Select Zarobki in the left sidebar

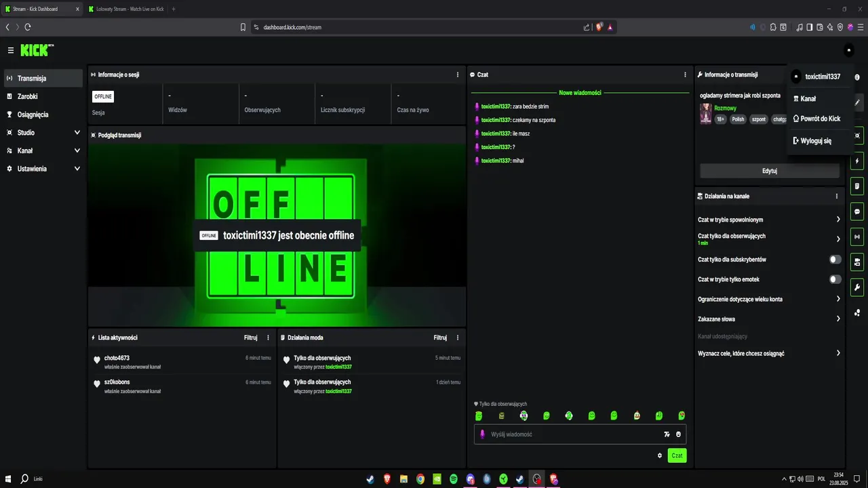point(43,96)
